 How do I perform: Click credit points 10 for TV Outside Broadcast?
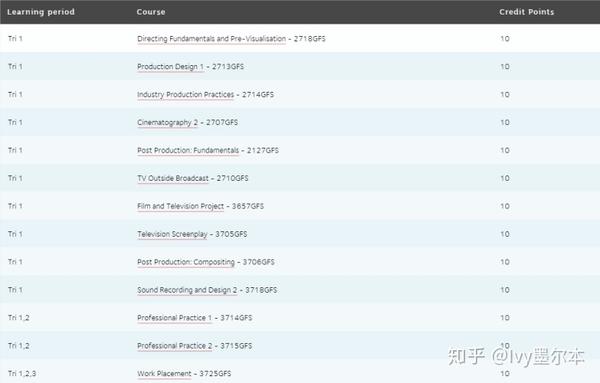505,178
